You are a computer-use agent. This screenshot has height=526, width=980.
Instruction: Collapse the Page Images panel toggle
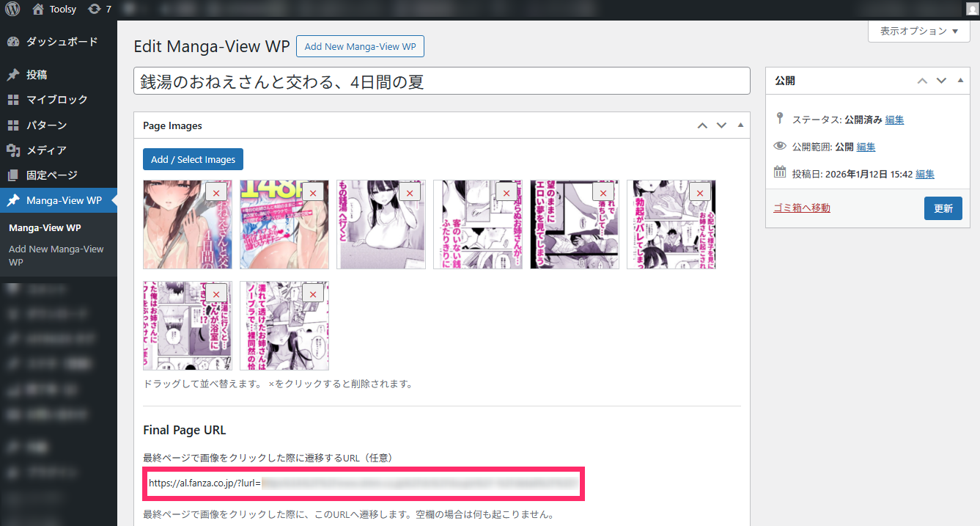click(x=740, y=125)
